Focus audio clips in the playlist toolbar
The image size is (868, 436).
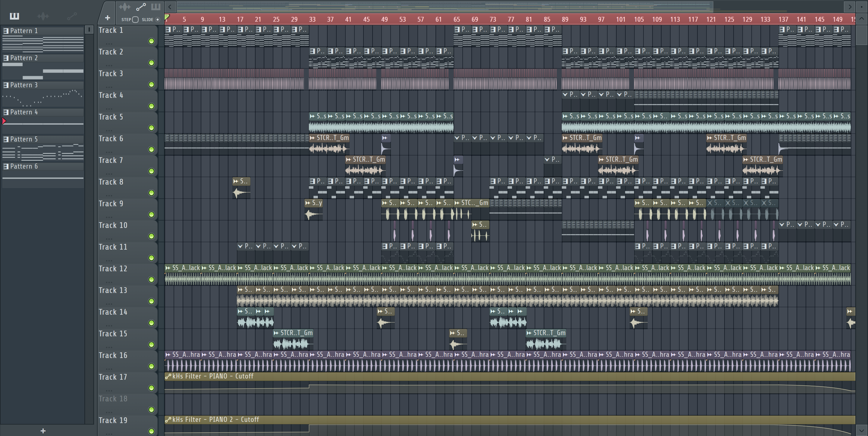pyautogui.click(x=124, y=7)
